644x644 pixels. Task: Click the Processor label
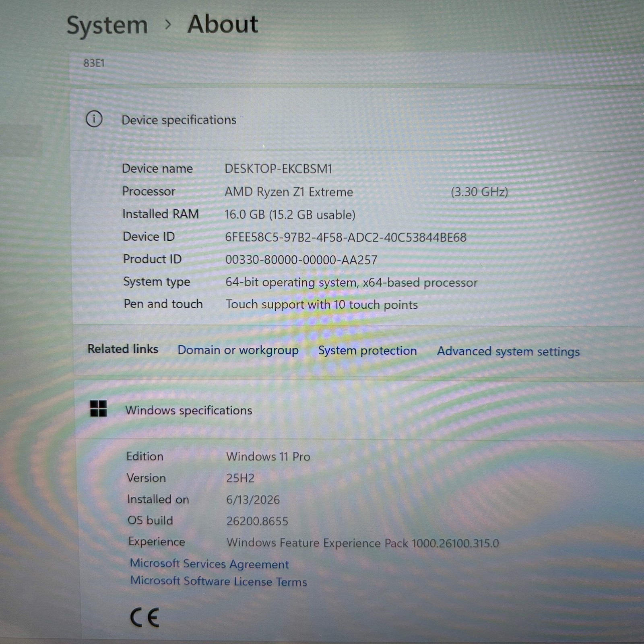[149, 191]
